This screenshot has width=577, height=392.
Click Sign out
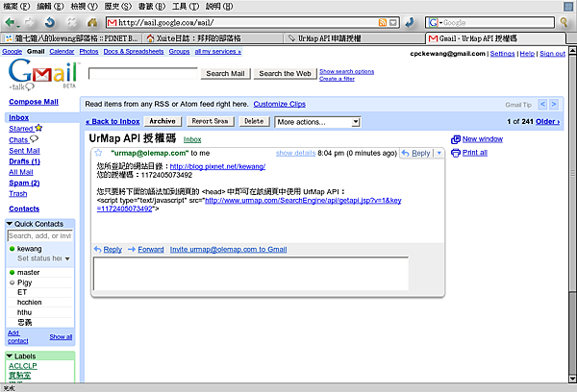coord(552,54)
